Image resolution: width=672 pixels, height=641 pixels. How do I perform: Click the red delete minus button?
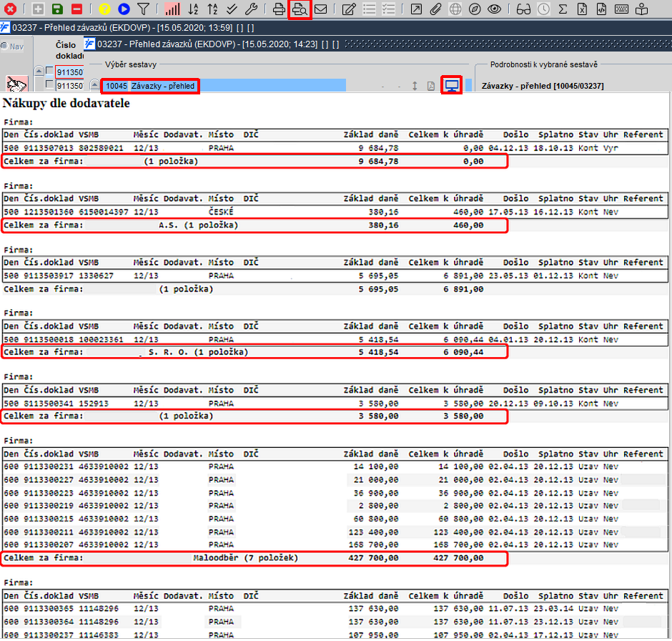tap(76, 9)
